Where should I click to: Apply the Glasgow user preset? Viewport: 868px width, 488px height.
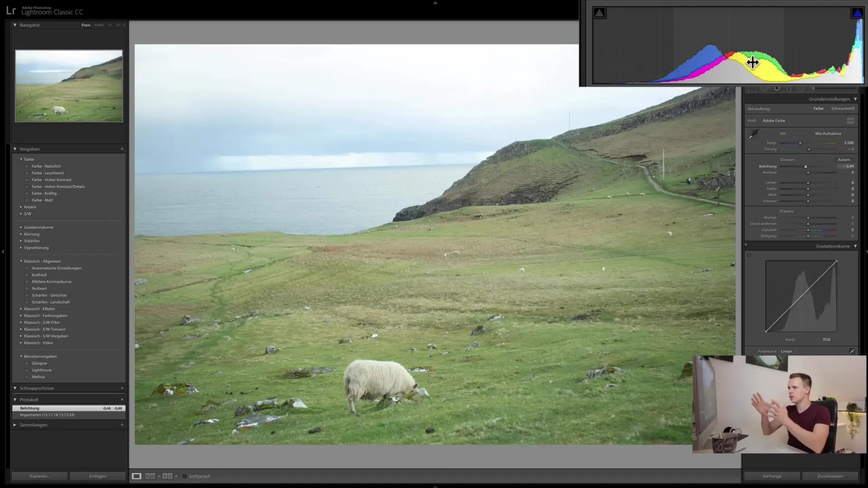pos(39,363)
